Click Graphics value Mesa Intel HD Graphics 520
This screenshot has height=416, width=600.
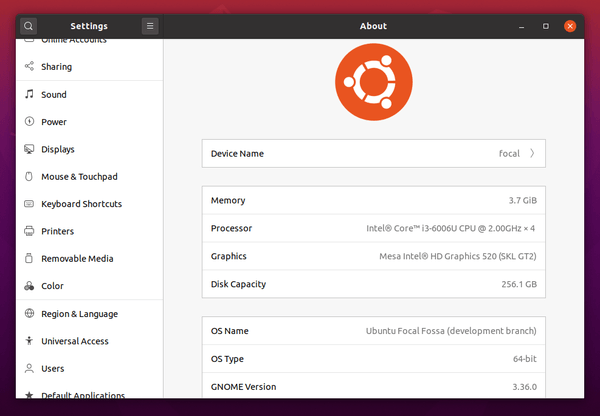[458, 256]
